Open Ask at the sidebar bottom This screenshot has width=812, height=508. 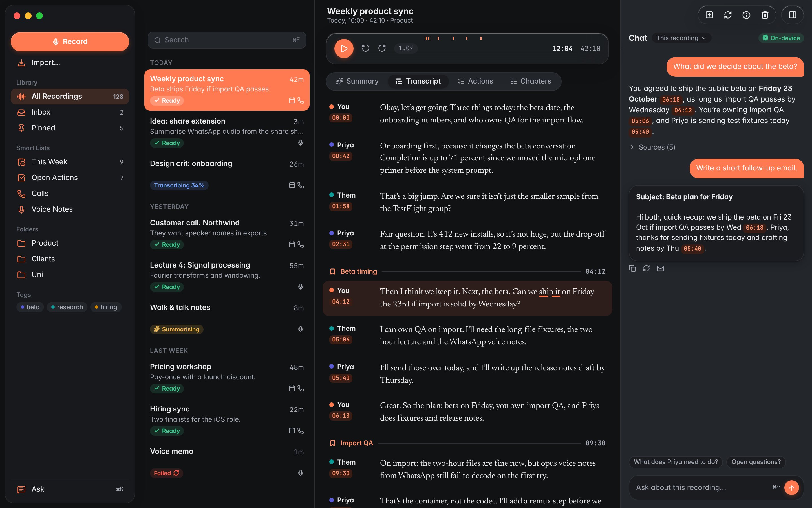tap(70, 489)
